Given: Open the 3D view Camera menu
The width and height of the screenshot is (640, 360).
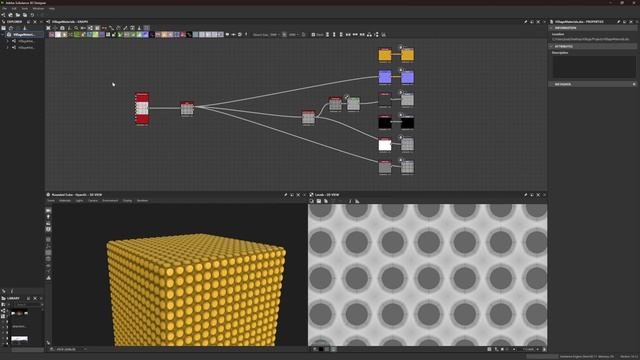Looking at the screenshot, I should tap(93, 201).
